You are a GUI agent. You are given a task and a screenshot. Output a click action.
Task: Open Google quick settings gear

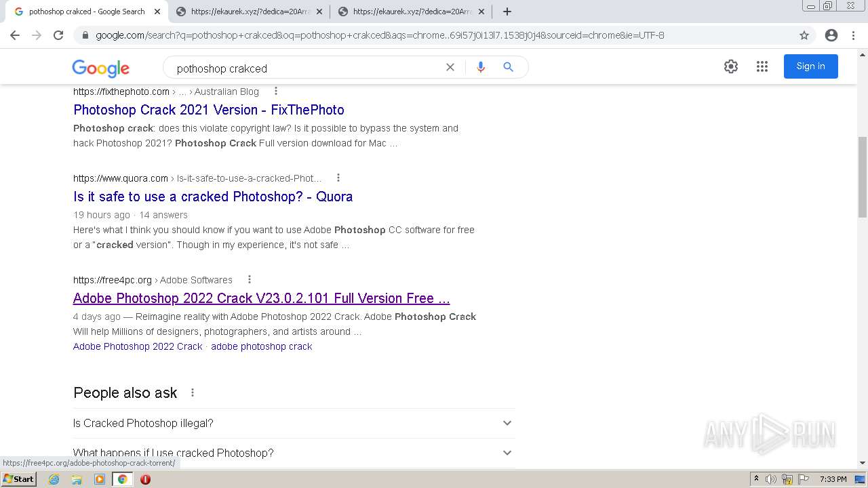tap(730, 66)
